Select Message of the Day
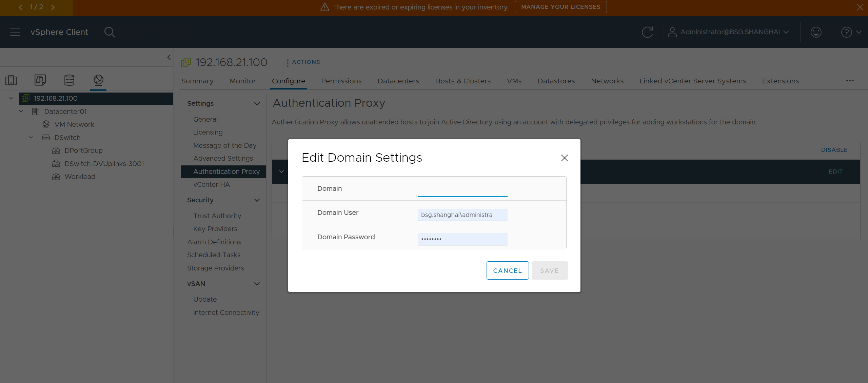Screen dimensions: 868x383 225,145
